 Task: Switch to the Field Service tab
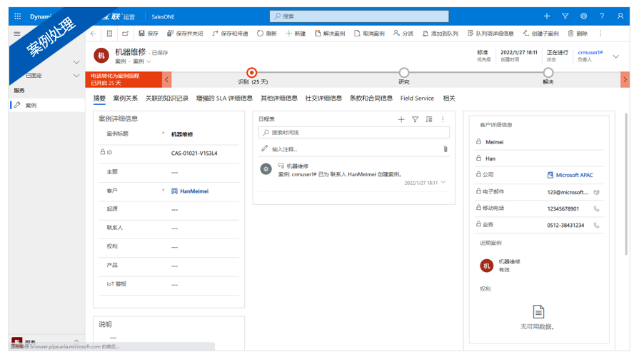[417, 99]
